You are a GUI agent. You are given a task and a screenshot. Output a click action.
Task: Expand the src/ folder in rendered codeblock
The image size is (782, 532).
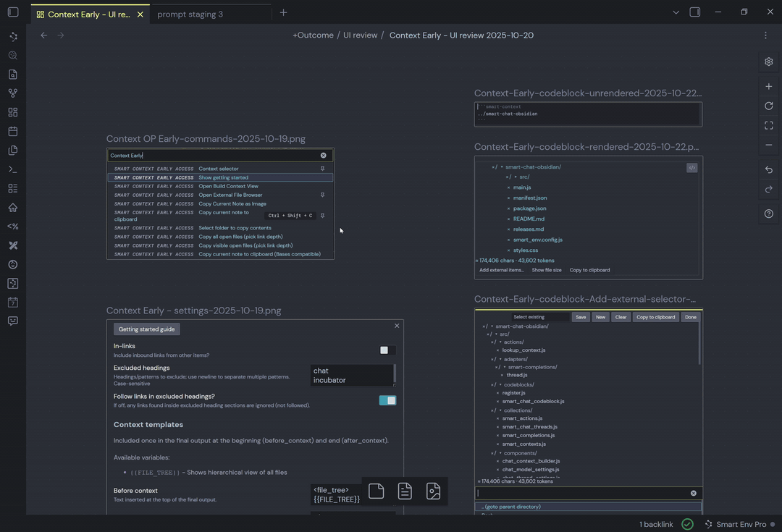point(515,177)
